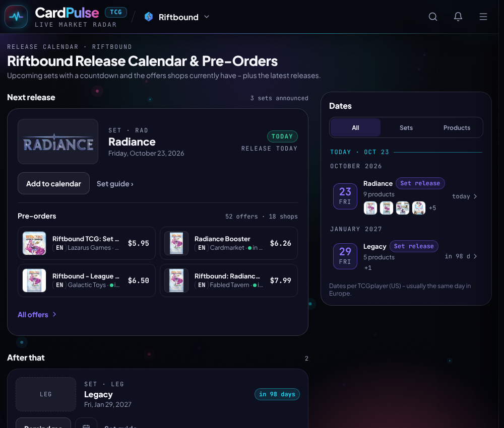Click the Add to calendar button
504x428 pixels.
(x=54, y=183)
